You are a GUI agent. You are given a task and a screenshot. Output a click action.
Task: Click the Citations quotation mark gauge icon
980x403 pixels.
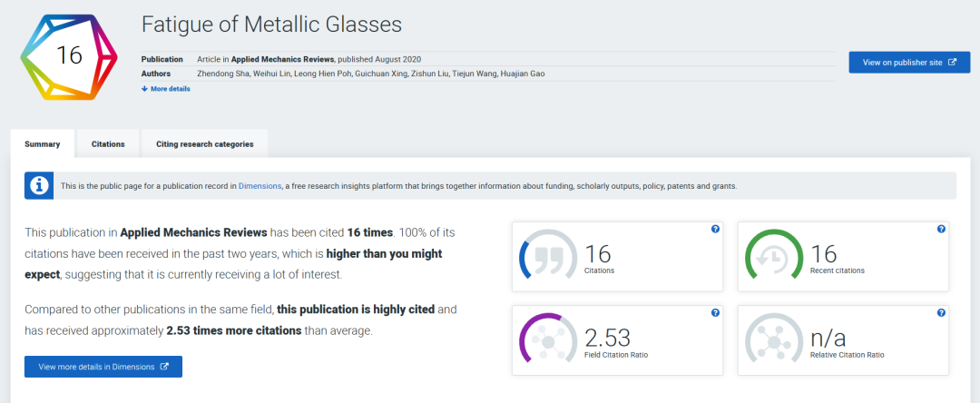point(547,257)
